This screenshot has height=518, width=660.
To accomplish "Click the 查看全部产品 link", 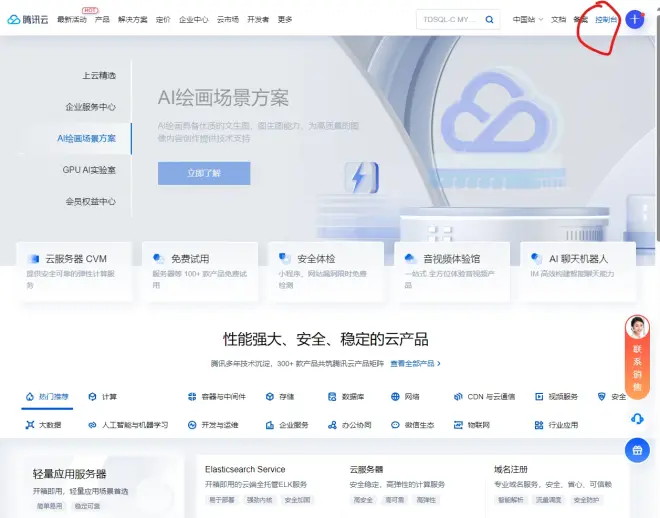I will pyautogui.click(x=415, y=363).
